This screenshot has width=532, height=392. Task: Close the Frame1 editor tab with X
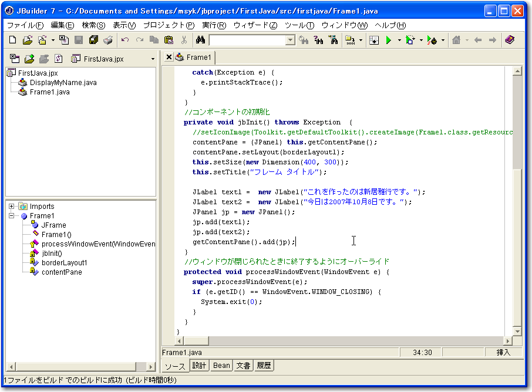[x=169, y=57]
